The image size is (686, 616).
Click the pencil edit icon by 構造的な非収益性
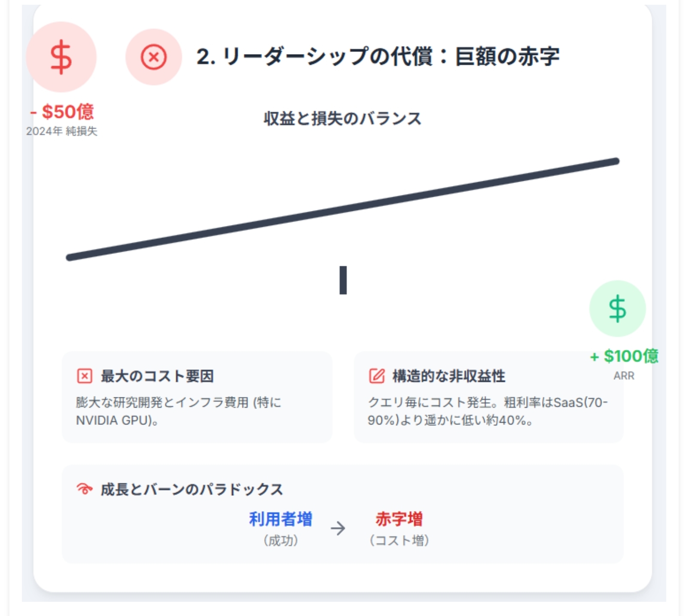tap(377, 376)
